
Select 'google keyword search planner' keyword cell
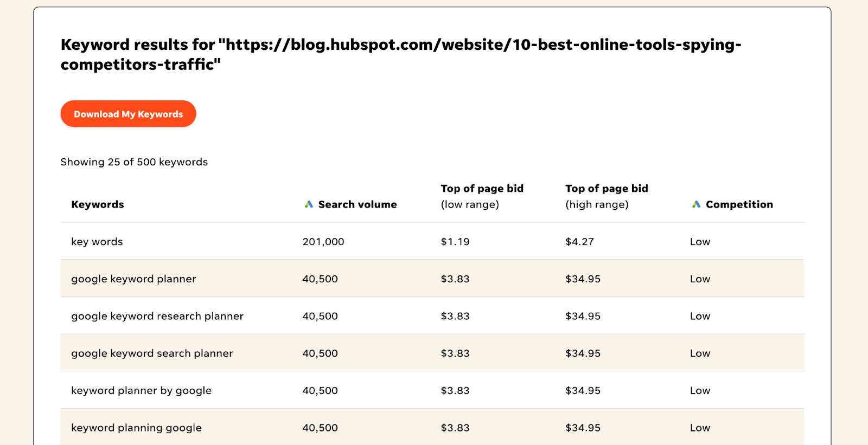pyautogui.click(x=152, y=353)
